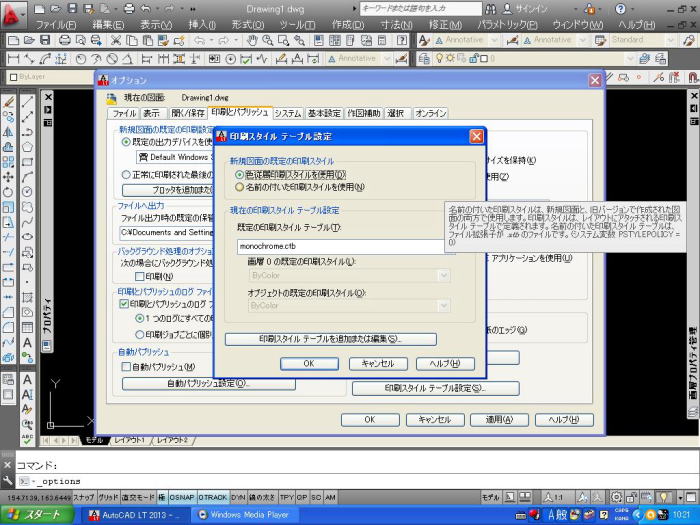Select the Polygon tool in Draw toolbar

tap(27, 147)
